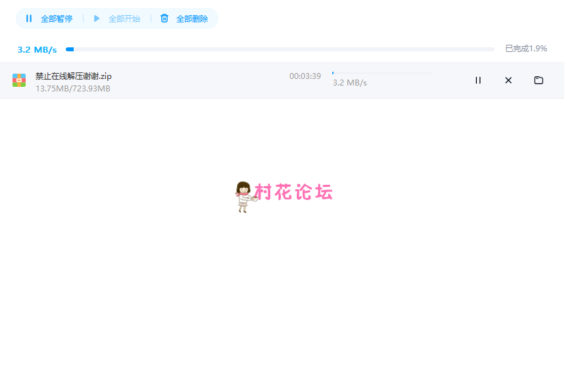The image size is (567, 392).
Task: Click the 全部开始 start-all button
Action: pos(117,18)
